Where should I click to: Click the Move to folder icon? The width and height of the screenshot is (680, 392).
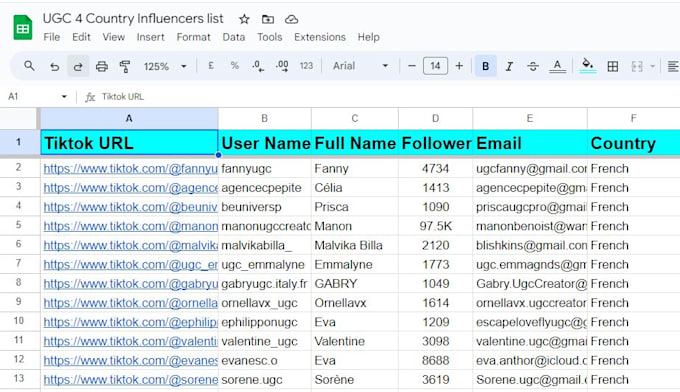coord(268,19)
